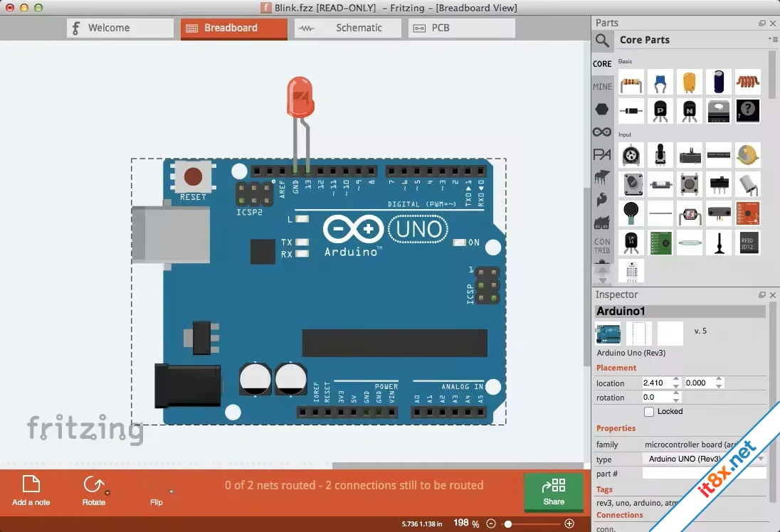
Task: Select the slide switch part
Action: click(718, 184)
